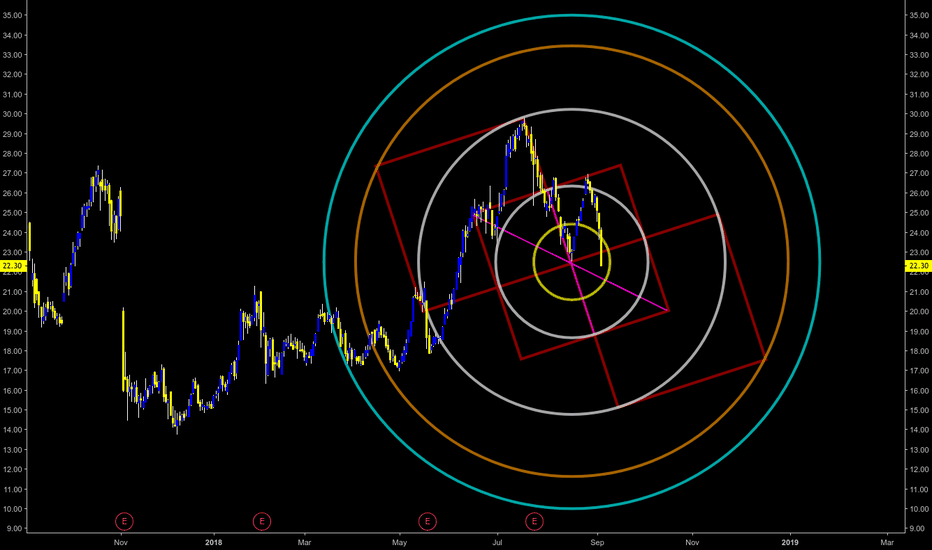This screenshot has height=550, width=932.
Task: Click the 33.00 label on the left price axis
Action: (12, 55)
